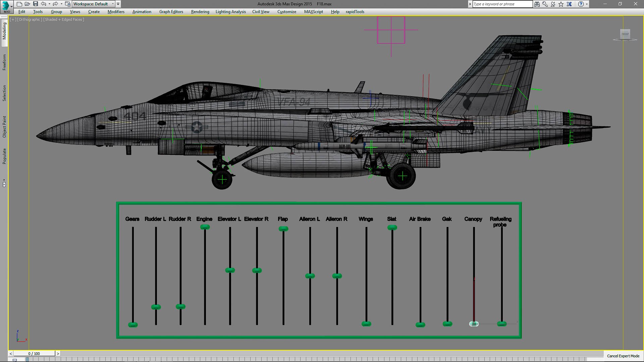Image resolution: width=644 pixels, height=362 pixels.
Task: Open Communication Center satellite dish icon
Action: coord(553,4)
